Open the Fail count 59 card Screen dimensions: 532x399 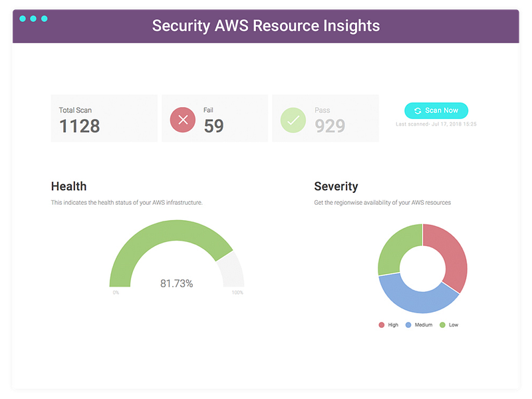pos(215,118)
